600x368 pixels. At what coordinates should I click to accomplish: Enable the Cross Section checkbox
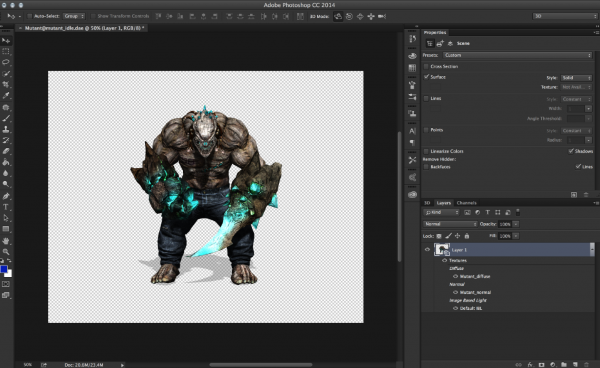tap(426, 67)
